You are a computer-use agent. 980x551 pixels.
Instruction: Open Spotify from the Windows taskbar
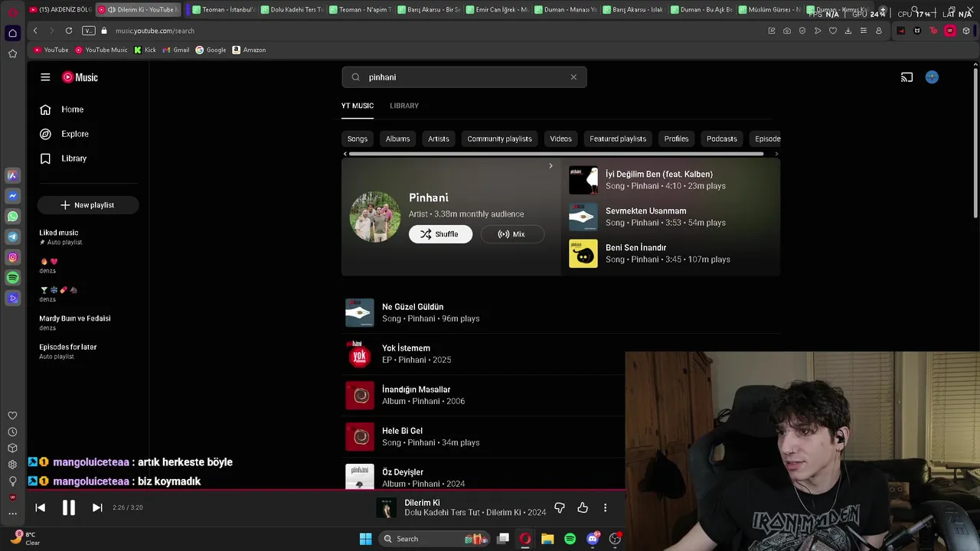pyautogui.click(x=570, y=539)
